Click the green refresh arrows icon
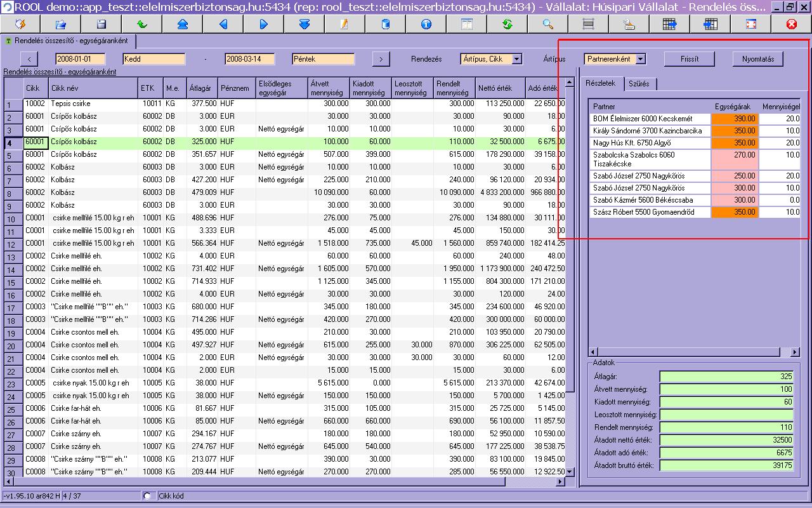This screenshot has height=508, width=812. [x=507, y=24]
